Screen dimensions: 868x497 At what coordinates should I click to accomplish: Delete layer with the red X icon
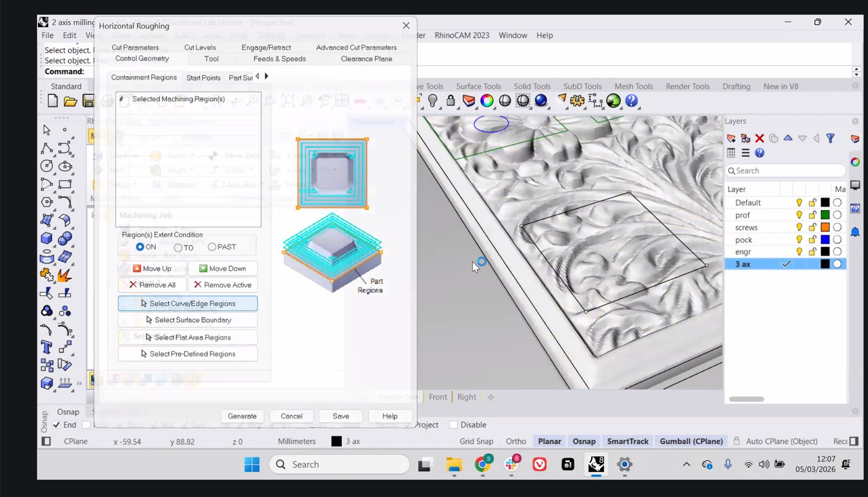759,138
